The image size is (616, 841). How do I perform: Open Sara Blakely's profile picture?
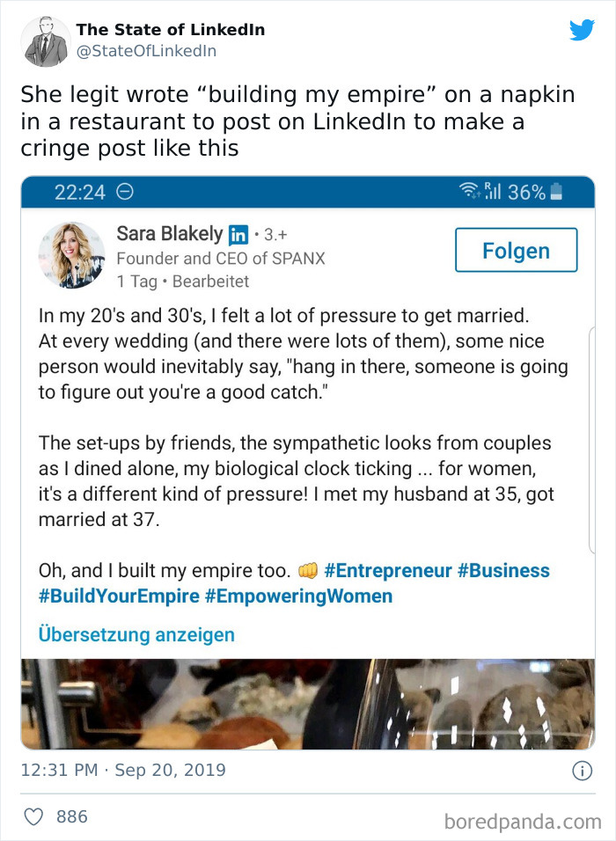point(71,255)
